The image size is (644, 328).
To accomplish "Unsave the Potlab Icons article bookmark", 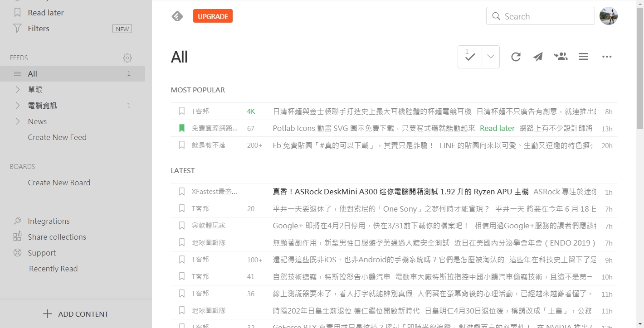I will tap(182, 128).
